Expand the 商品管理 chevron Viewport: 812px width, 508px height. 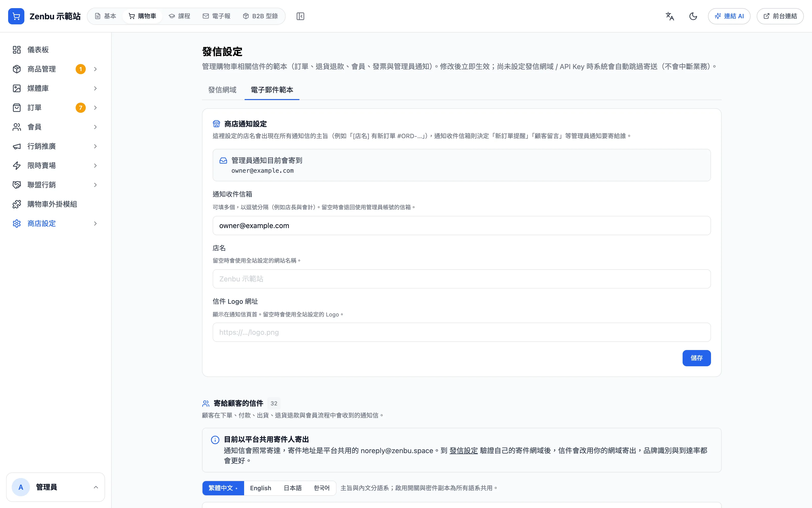click(95, 69)
